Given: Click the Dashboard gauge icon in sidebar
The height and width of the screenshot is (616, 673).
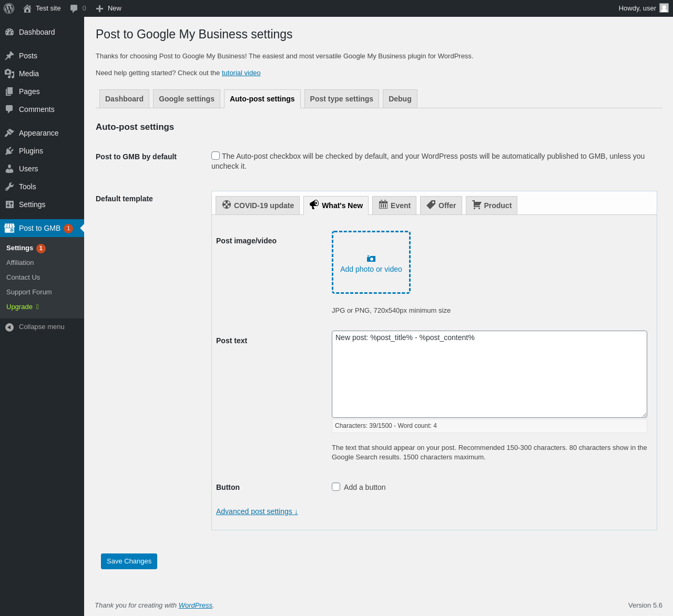Looking at the screenshot, I should click(9, 32).
